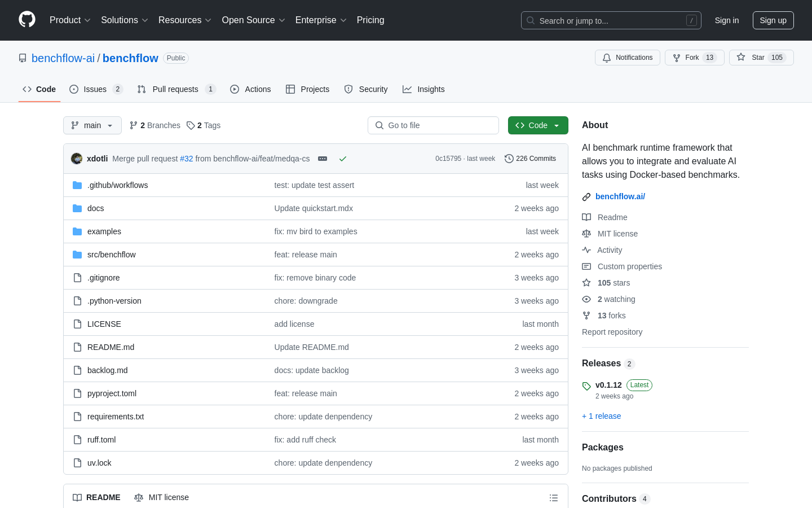Expand the green Code dropdown button

[538, 125]
